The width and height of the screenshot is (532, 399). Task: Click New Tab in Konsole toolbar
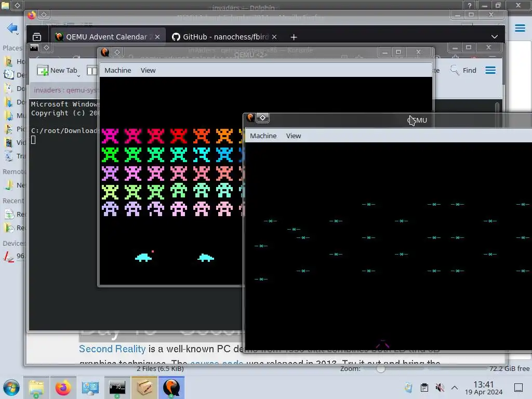click(x=57, y=70)
